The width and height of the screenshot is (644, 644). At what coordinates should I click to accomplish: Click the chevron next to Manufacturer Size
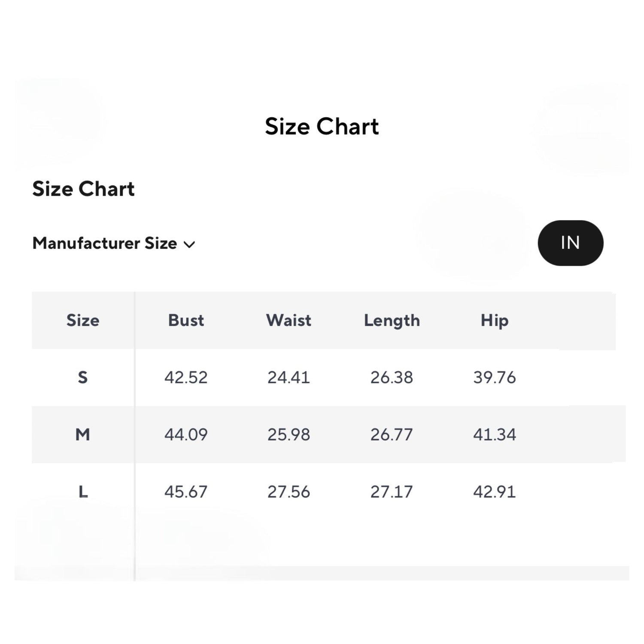click(x=189, y=245)
